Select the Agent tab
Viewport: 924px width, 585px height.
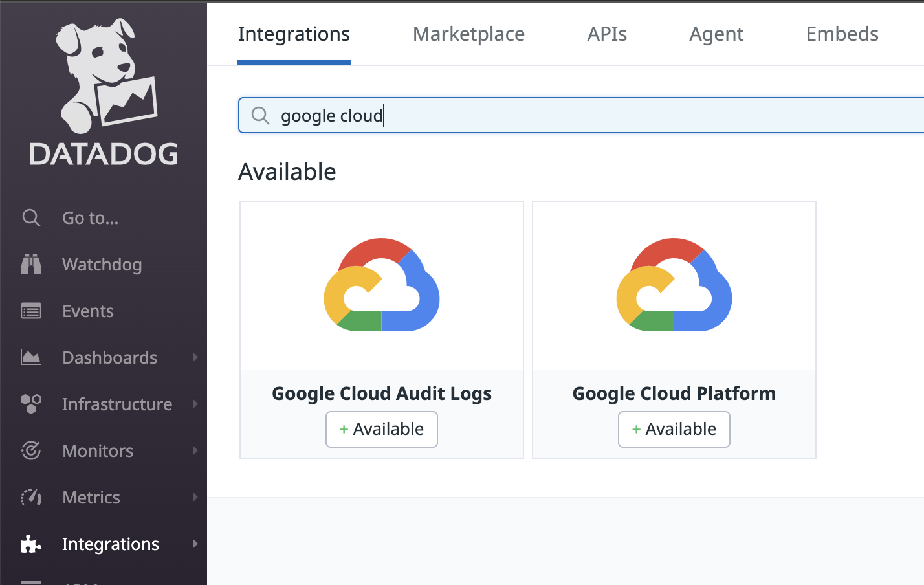716,34
